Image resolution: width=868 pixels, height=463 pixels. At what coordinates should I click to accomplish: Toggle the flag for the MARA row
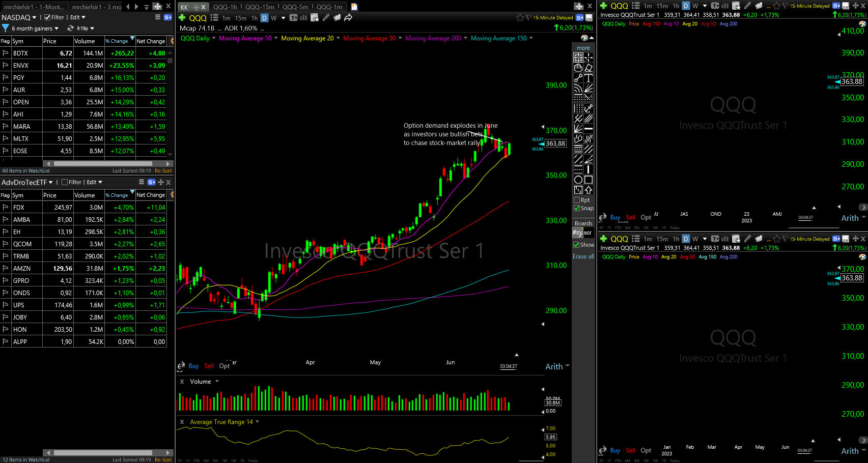(6, 126)
